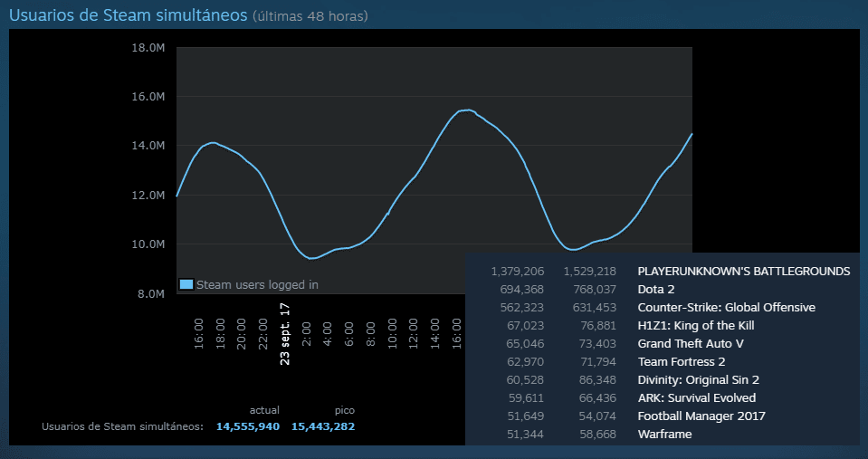Click the 10:00 time axis label

point(393,333)
